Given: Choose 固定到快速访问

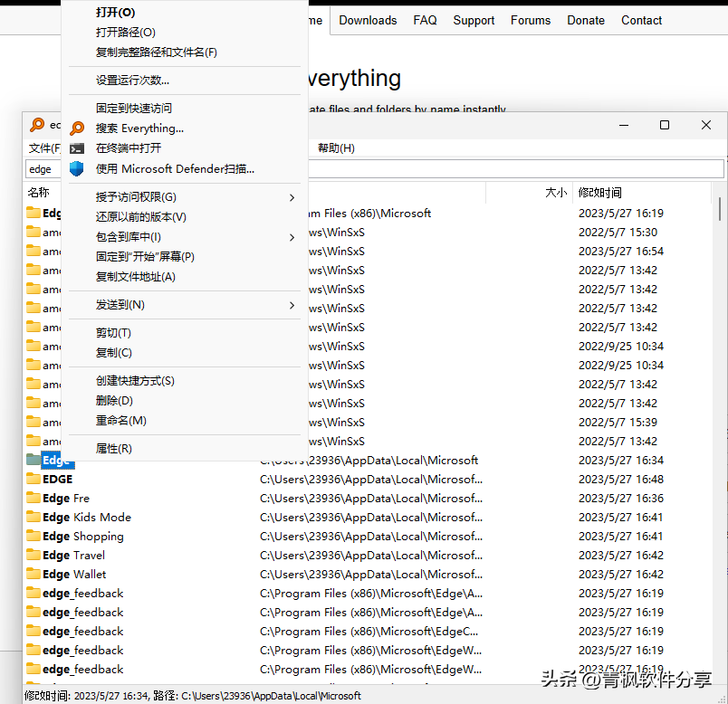Looking at the screenshot, I should (134, 108).
